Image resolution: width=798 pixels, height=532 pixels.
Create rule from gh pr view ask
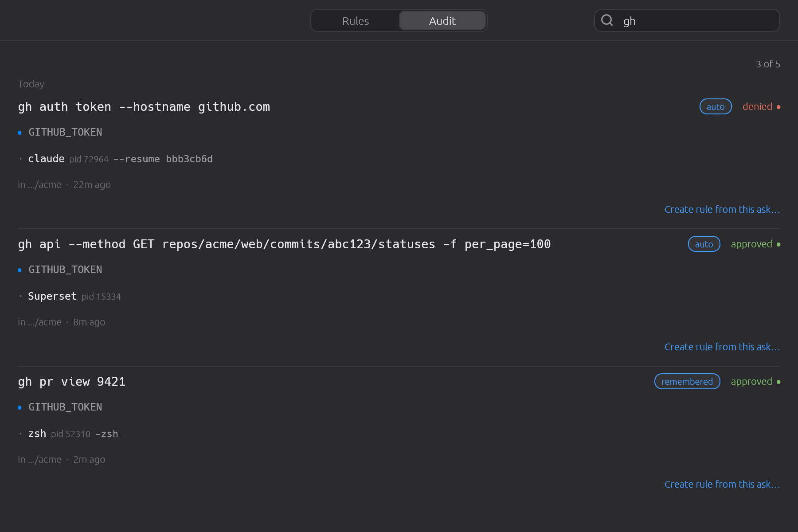pyautogui.click(x=722, y=484)
